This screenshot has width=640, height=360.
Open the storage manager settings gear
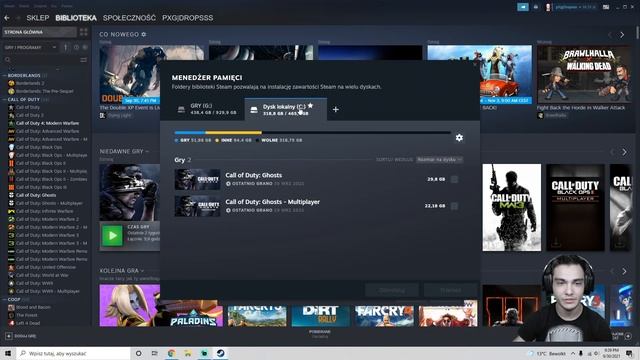click(459, 138)
